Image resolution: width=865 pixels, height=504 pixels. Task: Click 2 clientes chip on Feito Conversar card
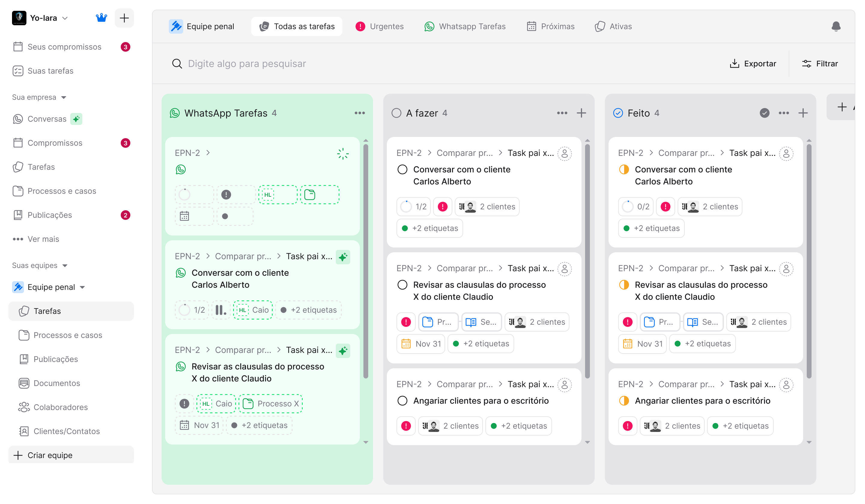710,207
